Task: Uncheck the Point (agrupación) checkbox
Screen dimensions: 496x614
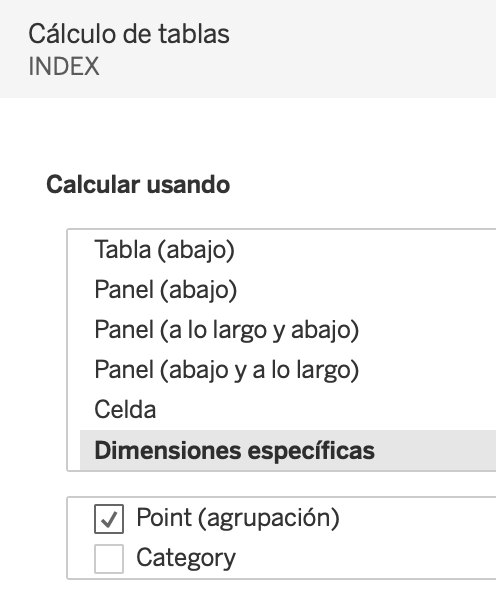Action: pyautogui.click(x=109, y=519)
